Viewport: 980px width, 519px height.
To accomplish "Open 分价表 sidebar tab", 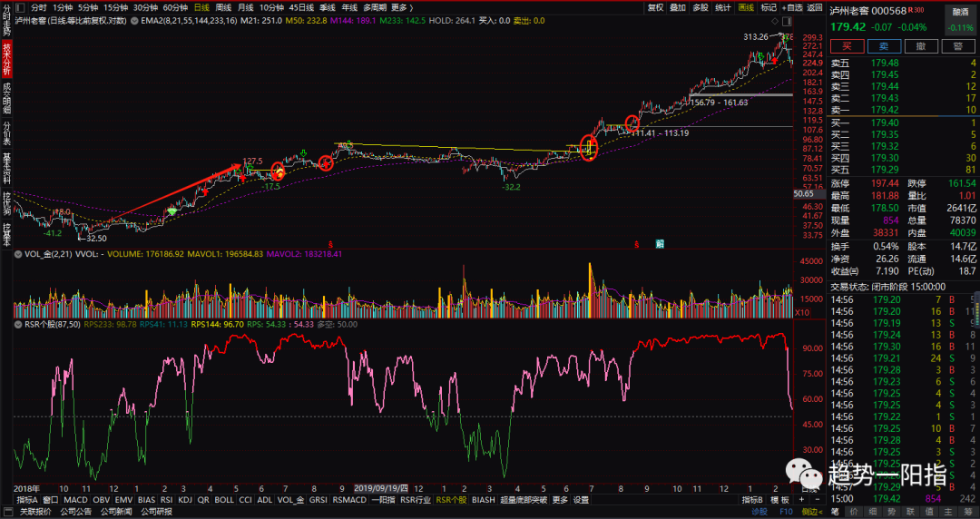I will (x=6, y=133).
